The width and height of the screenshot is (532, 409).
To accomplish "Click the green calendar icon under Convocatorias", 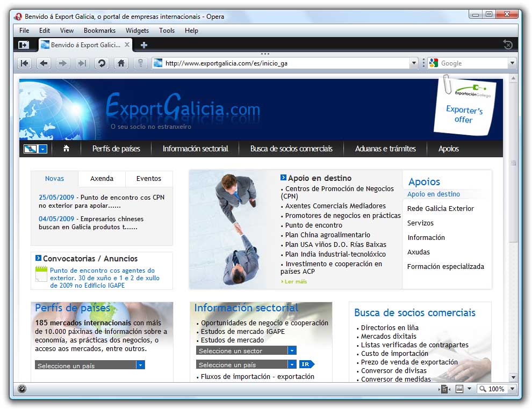I will (x=41, y=274).
